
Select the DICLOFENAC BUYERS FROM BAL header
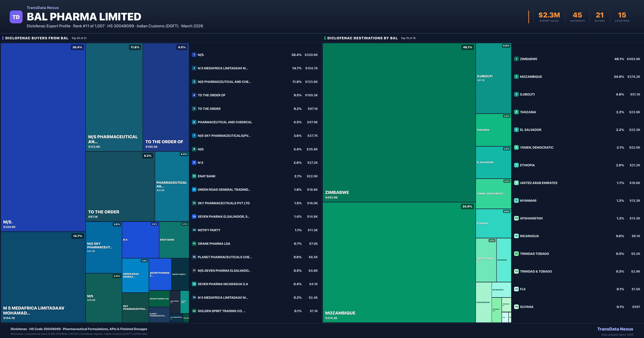36,38
